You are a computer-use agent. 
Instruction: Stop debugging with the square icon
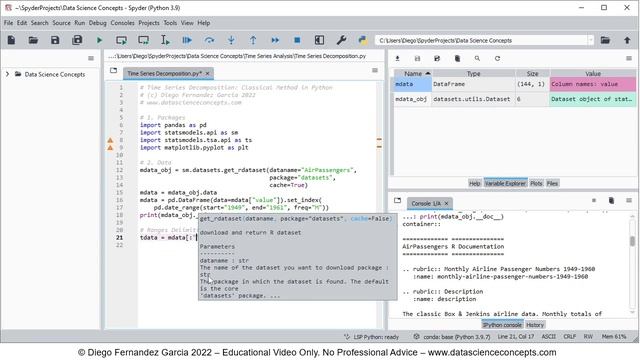tap(297, 40)
